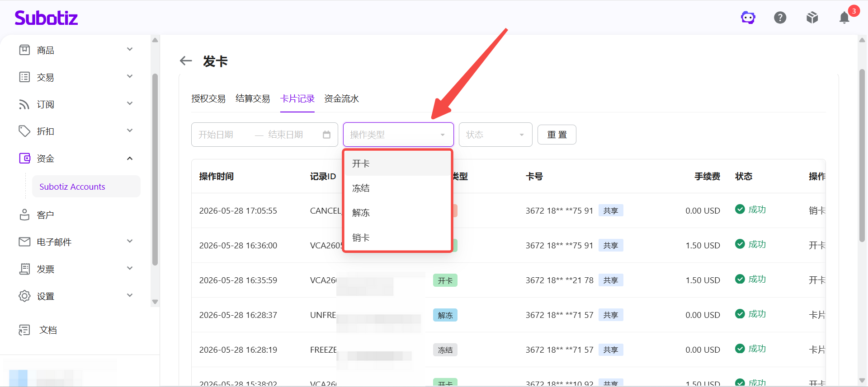Screen dimensions: 868x387
Task: Click the page vertical scrollbar thumb
Action: (x=862, y=156)
